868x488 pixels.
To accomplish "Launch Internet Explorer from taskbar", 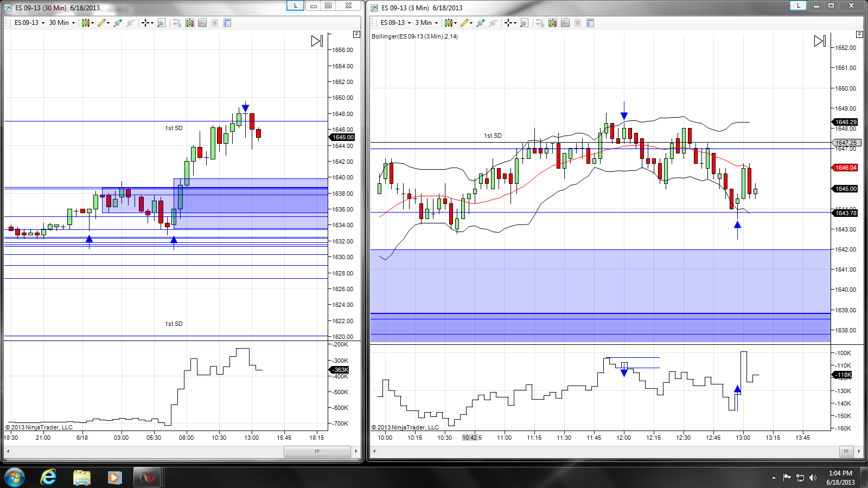I will pos(48,477).
